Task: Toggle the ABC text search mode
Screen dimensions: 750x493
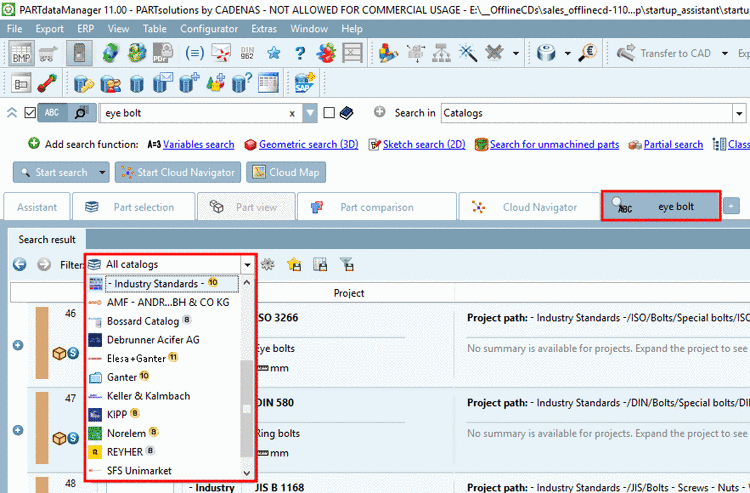Action: click(x=52, y=113)
